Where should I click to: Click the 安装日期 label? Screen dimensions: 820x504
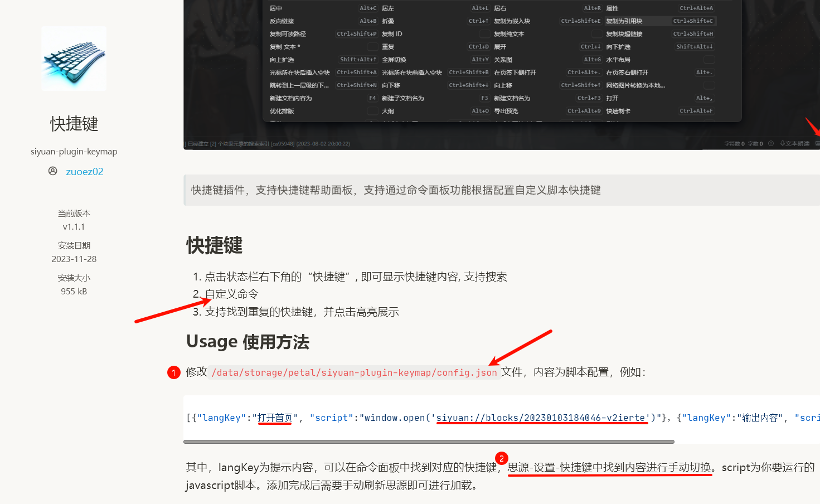click(x=74, y=245)
